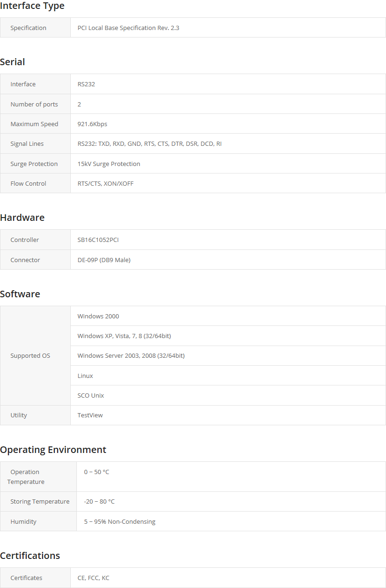
Task: Click the RTS/CTS, XON/XOFF flow control value
Action: click(x=105, y=183)
